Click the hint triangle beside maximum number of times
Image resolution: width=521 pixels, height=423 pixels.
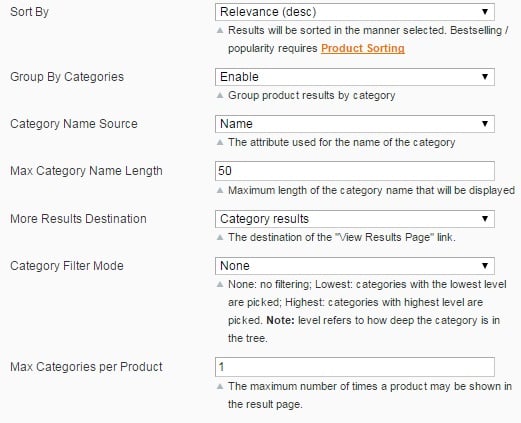[220, 386]
